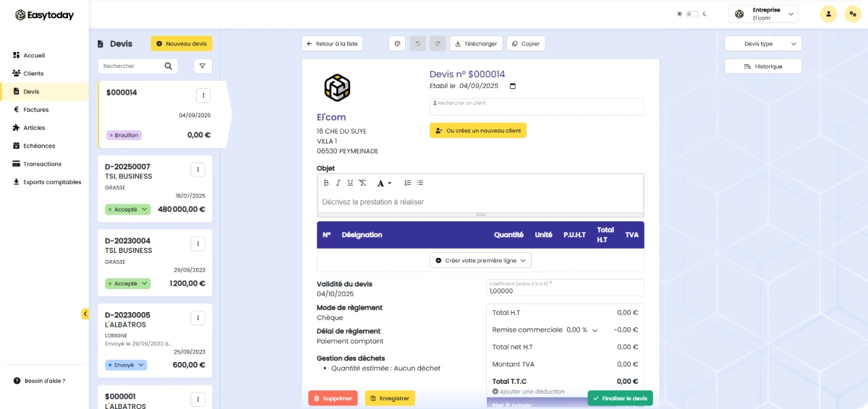Viewport: 868px width, 409px height.
Task: Open the Entreprise El'com dropdown
Action: 762,14
